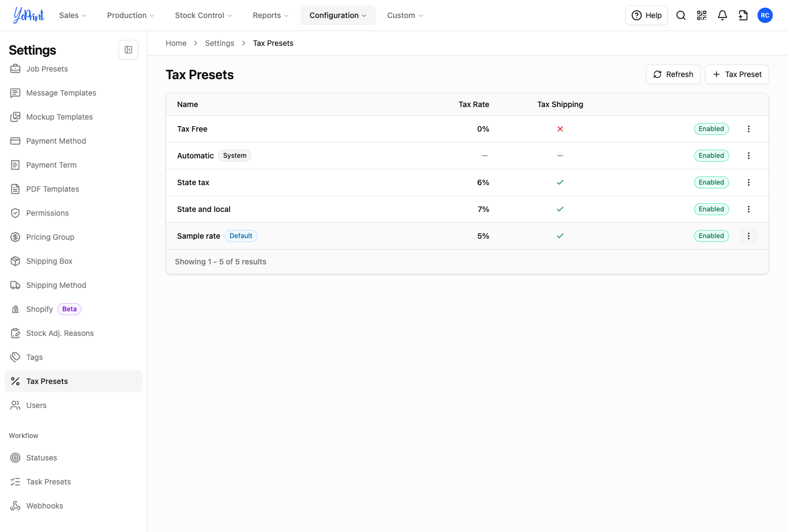787x532 pixels.
Task: Click the YoPrint logo
Action: (x=29, y=15)
